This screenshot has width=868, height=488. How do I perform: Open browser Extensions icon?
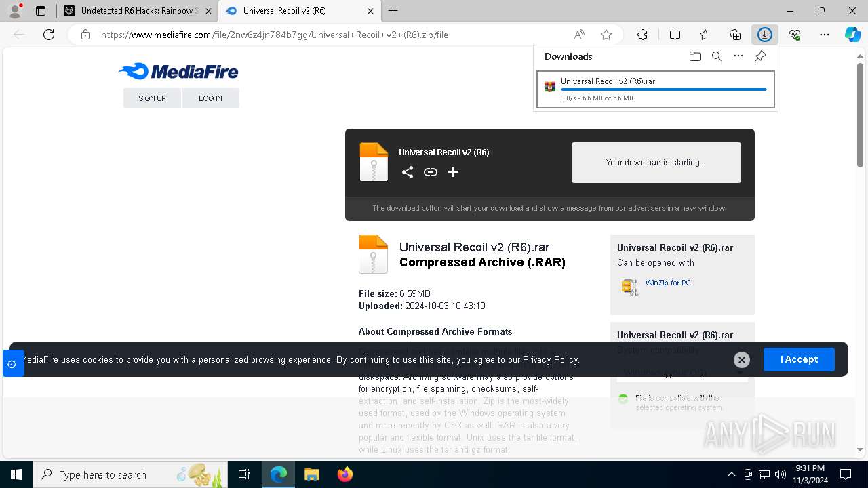[x=642, y=35]
